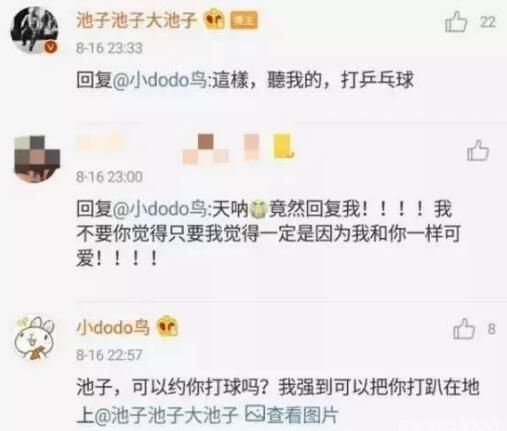507x431 pixels.
Task: Click the picture icon before 查看图片
Action: (255, 414)
